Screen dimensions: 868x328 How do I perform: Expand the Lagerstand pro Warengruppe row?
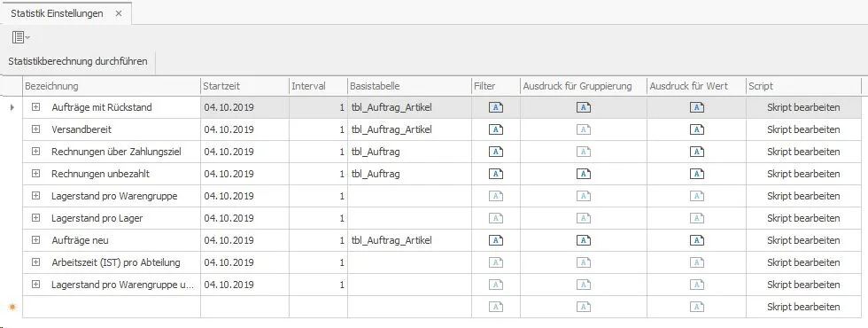point(36,196)
